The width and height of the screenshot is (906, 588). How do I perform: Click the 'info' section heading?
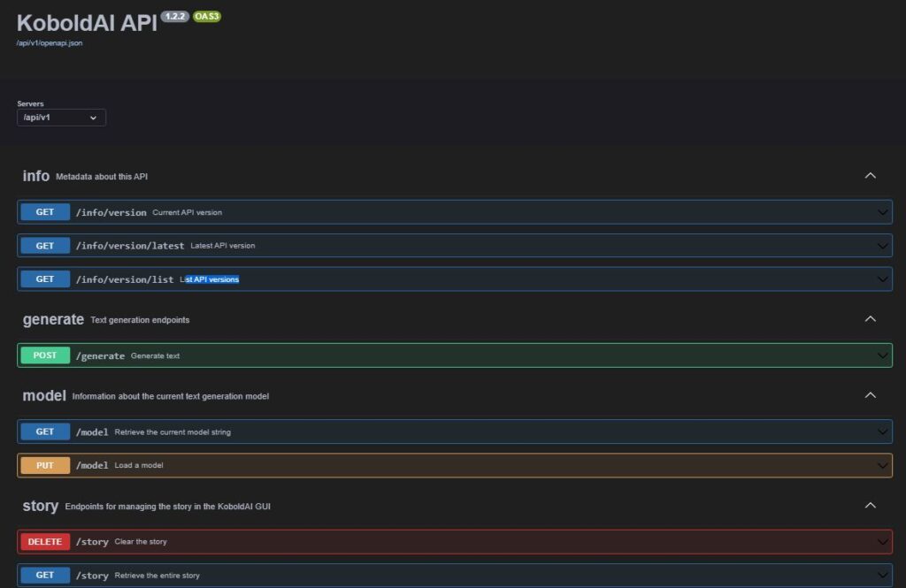[35, 176]
